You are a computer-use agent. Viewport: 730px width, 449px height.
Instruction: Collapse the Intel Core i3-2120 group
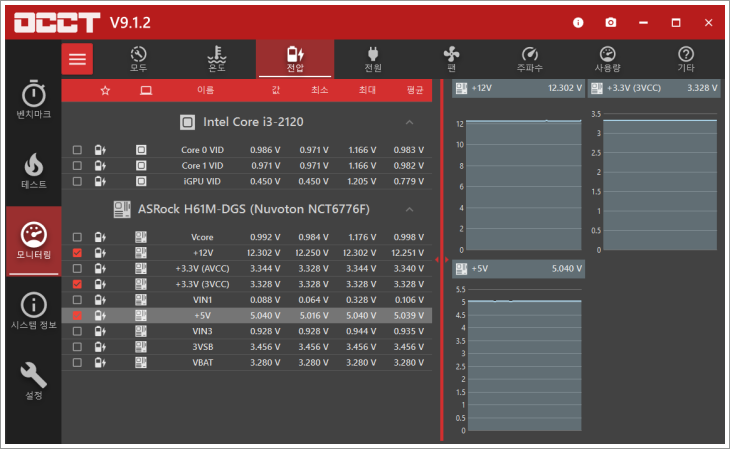click(x=409, y=122)
